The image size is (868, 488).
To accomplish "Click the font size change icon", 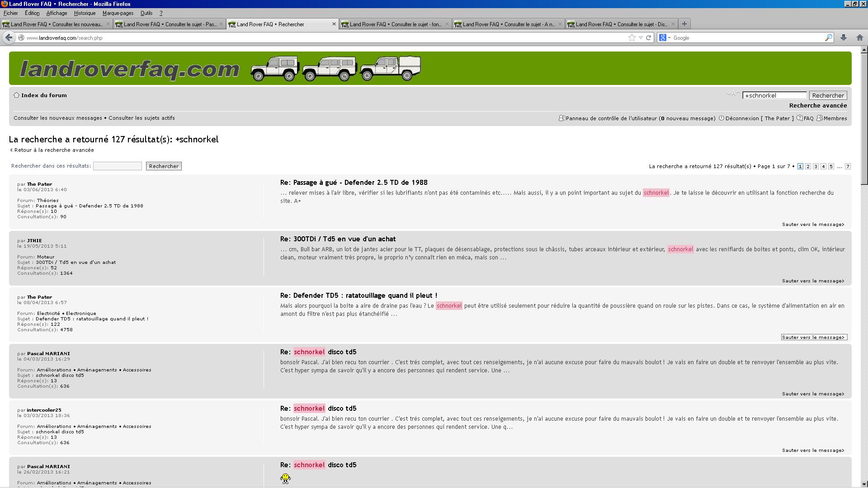I will [733, 94].
